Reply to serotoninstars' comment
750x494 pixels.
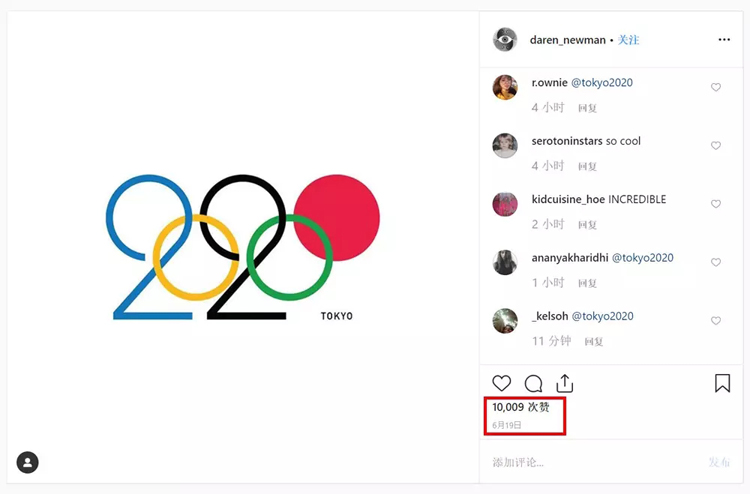click(x=588, y=166)
